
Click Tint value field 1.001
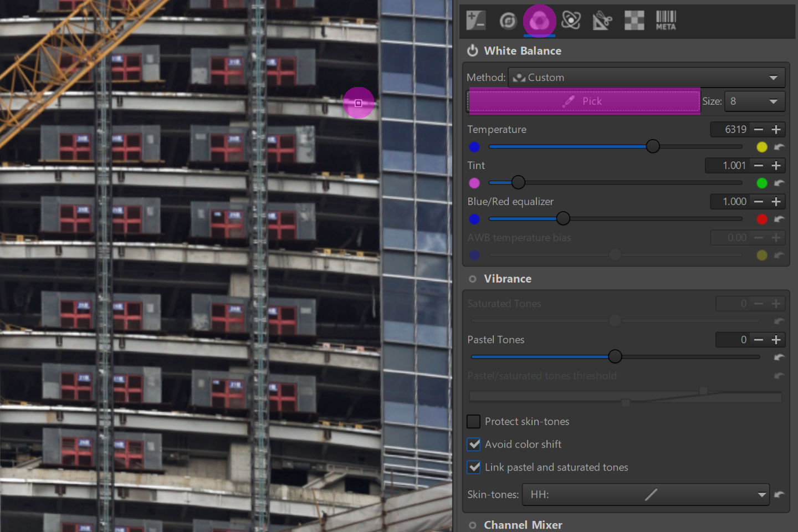pyautogui.click(x=728, y=165)
